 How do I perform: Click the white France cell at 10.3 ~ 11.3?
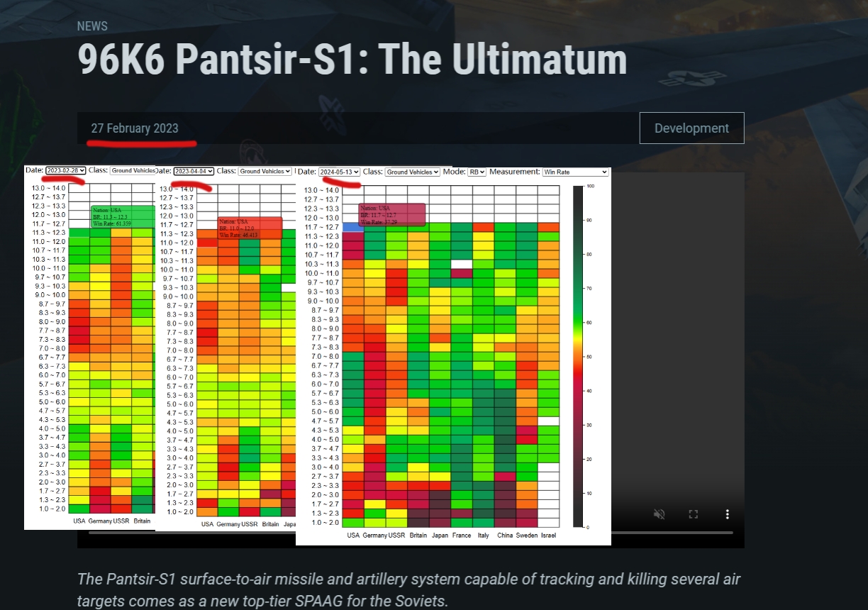[462, 264]
